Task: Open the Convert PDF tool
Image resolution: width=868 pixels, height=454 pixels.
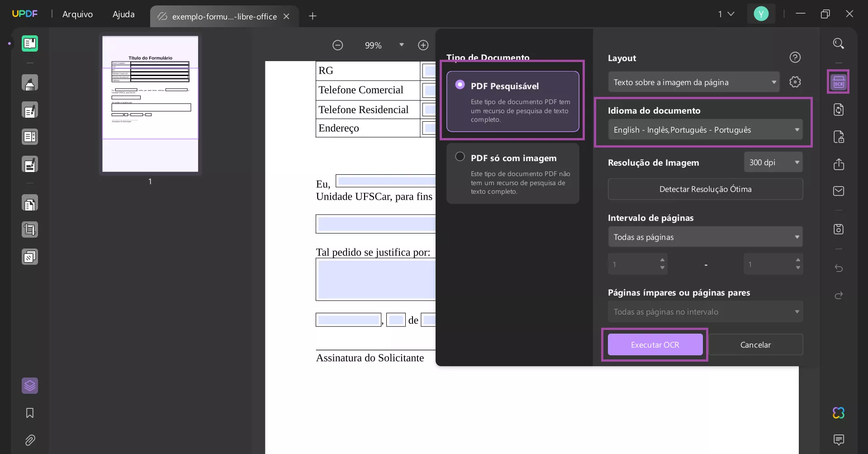Action: pos(839,110)
